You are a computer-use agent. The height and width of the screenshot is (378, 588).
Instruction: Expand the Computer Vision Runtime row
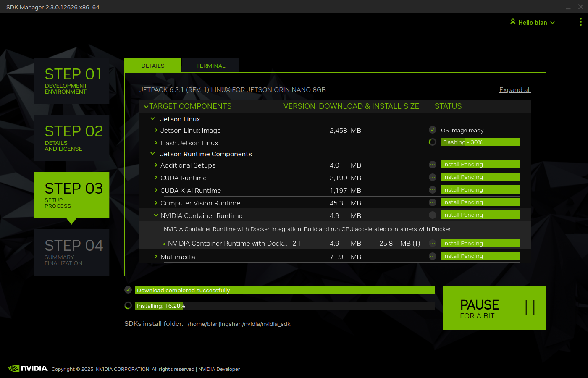pyautogui.click(x=156, y=203)
